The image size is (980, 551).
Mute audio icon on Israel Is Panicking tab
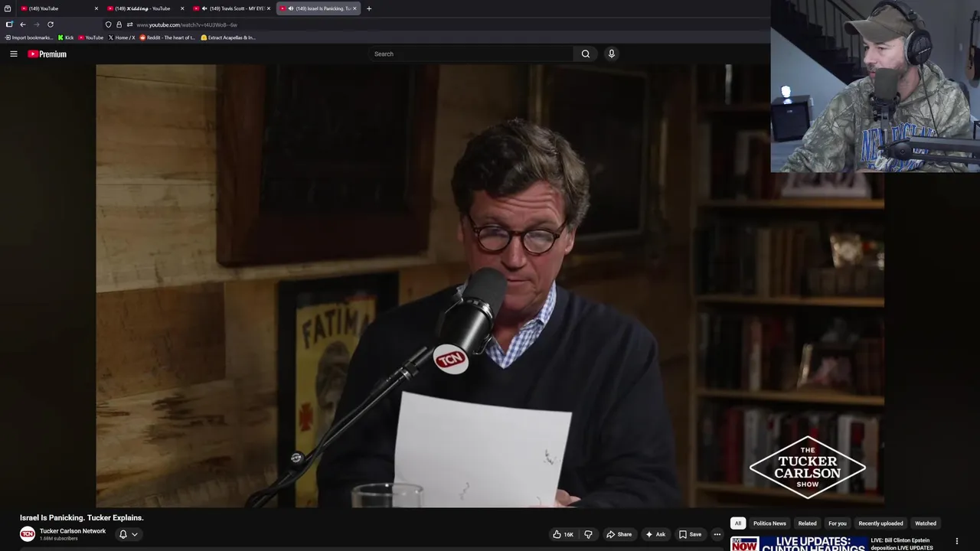click(291, 8)
